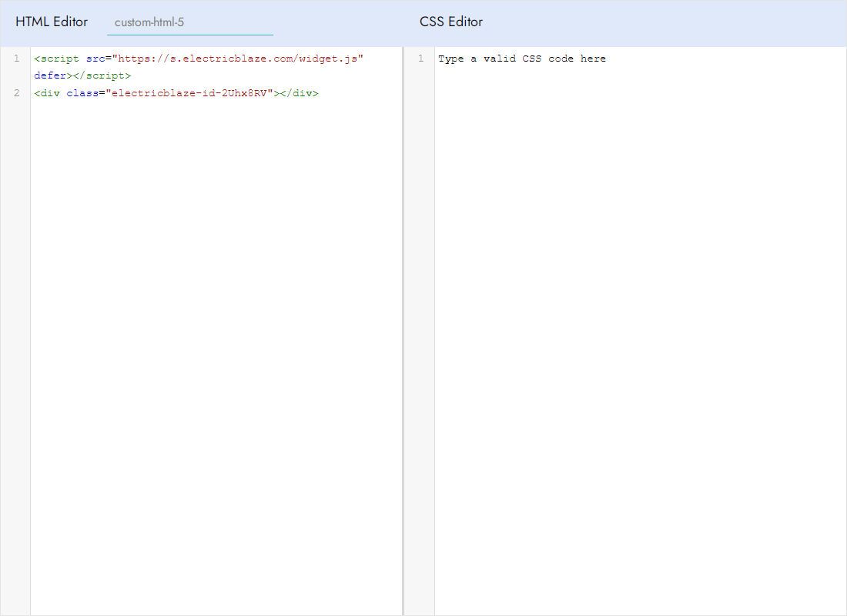Click line number 1 in HTML editor gutter
The width and height of the screenshot is (847, 616).
[17, 59]
